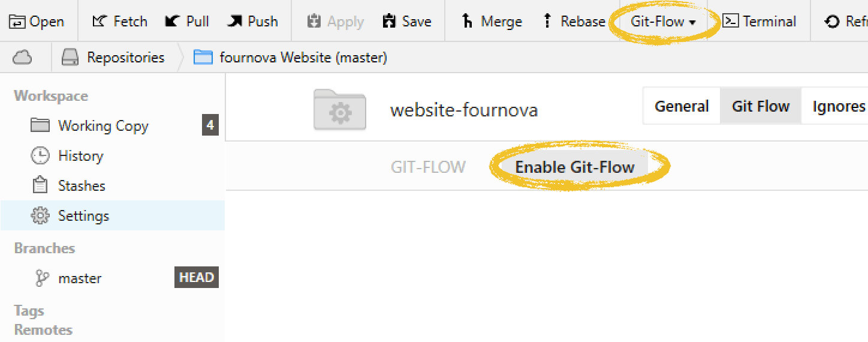Show the Working Copy view

pyautogui.click(x=103, y=126)
